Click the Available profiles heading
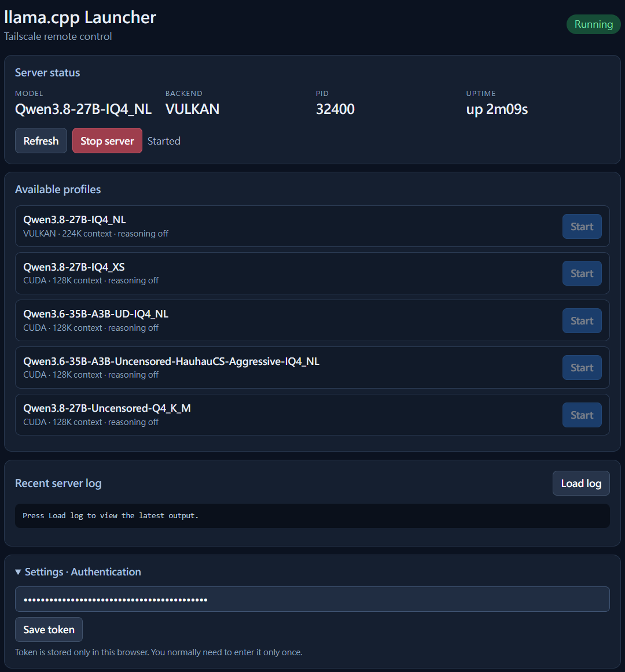The height and width of the screenshot is (672, 625). tap(58, 190)
